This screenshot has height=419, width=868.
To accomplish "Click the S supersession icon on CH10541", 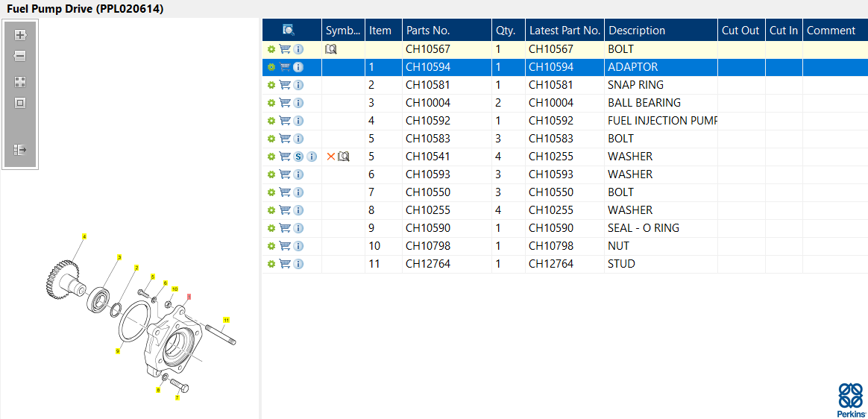I will click(x=298, y=157).
